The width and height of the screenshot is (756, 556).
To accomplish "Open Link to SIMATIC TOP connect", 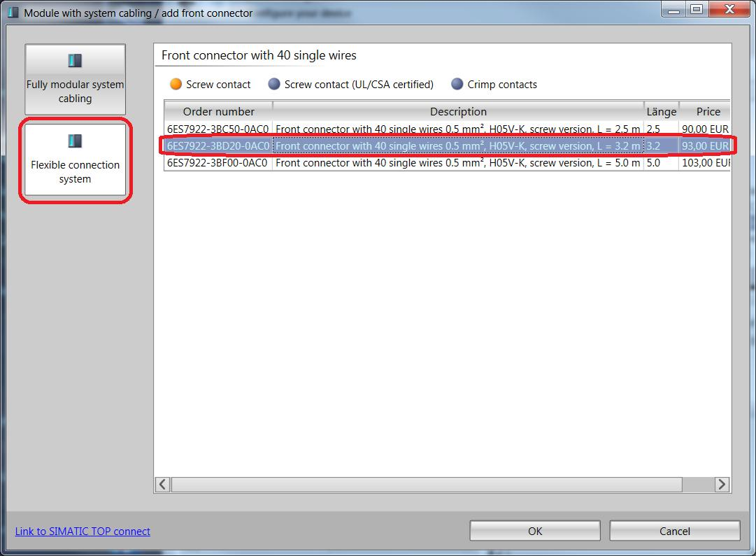I will point(83,531).
